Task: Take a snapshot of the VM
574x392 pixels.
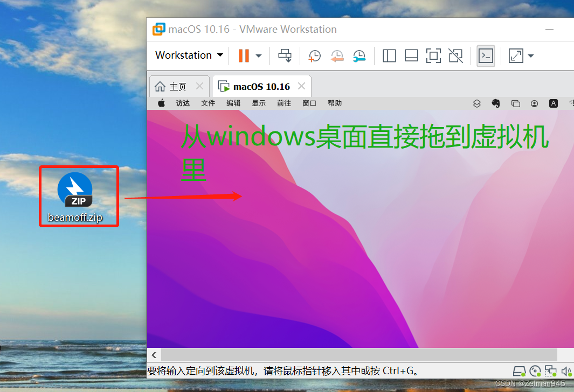Action: pos(314,55)
